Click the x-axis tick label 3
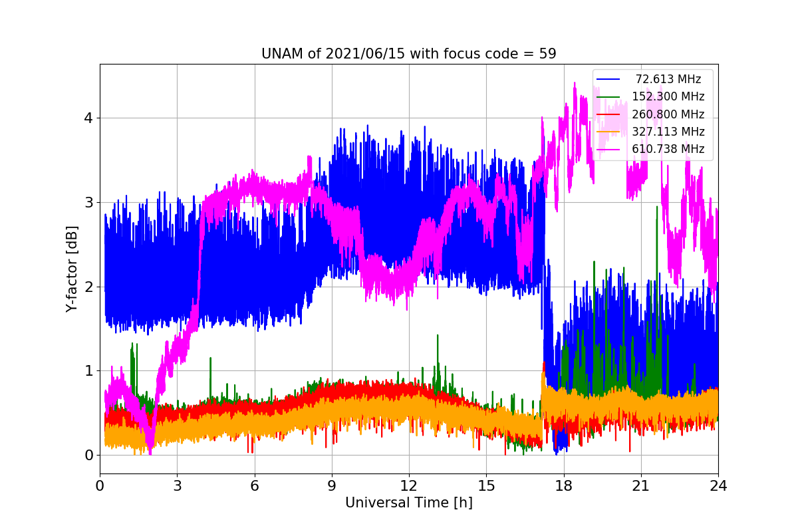The image size is (798, 532). (177, 485)
